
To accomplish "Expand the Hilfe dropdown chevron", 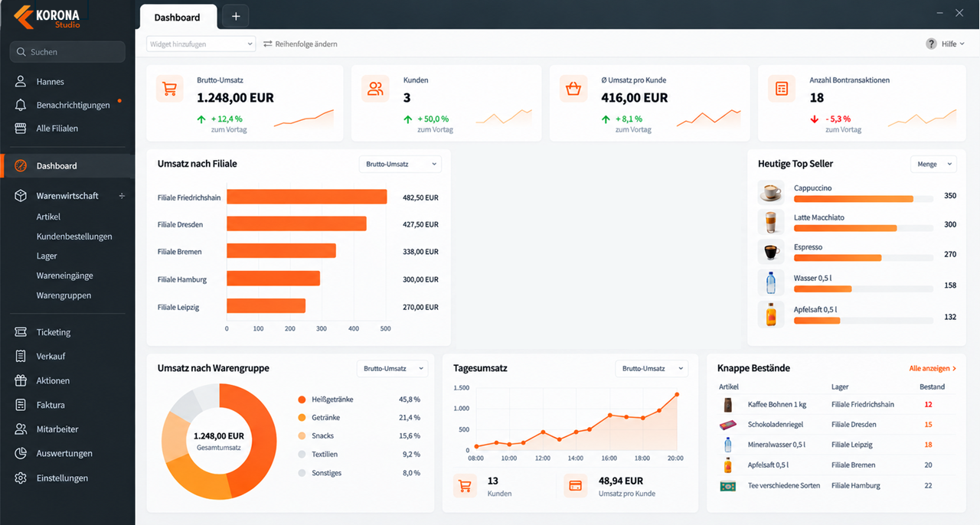I will click(x=962, y=44).
